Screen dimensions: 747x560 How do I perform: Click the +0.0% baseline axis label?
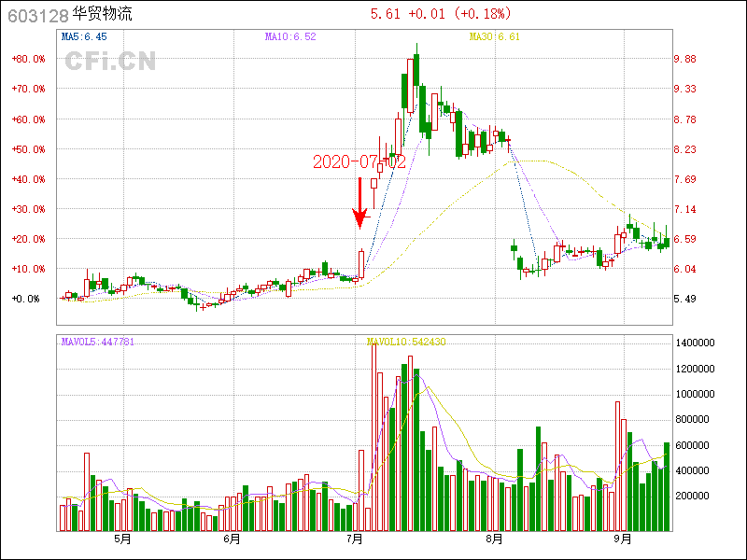point(26,299)
